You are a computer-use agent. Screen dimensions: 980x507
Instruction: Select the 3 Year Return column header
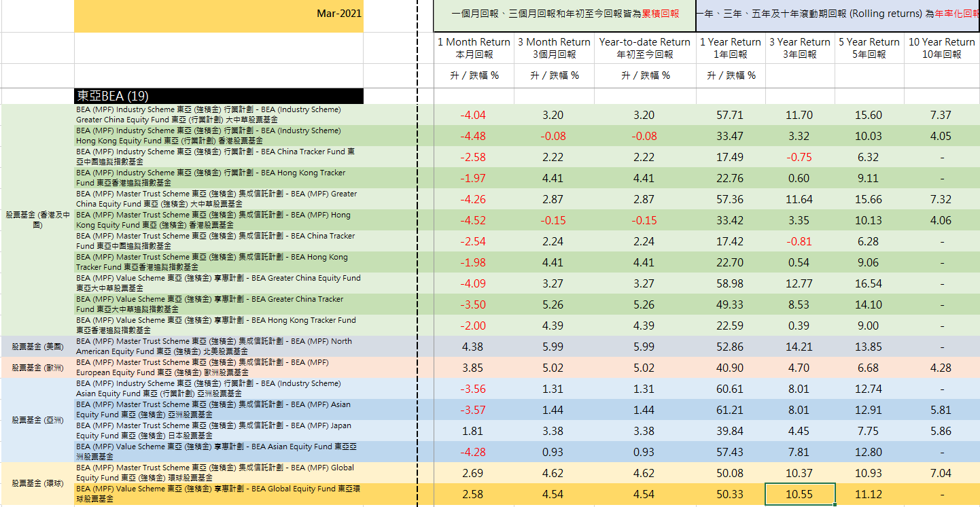tap(800, 48)
